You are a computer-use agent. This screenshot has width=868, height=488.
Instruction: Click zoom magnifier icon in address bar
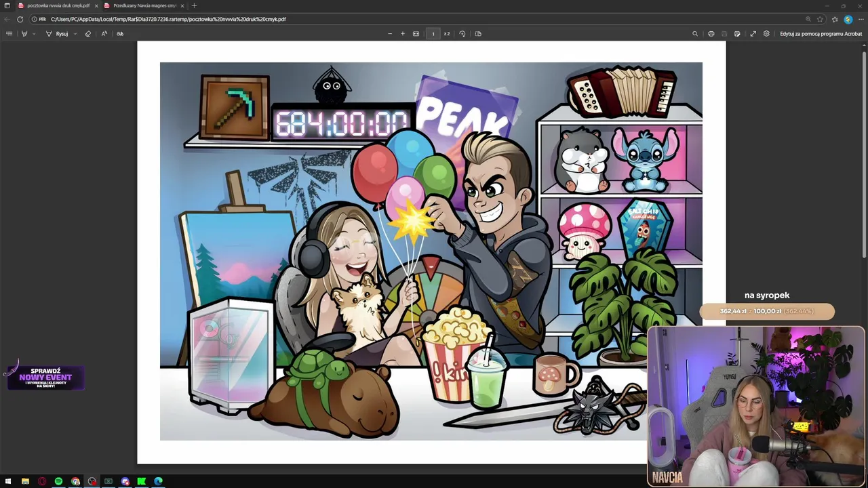pyautogui.click(x=808, y=19)
